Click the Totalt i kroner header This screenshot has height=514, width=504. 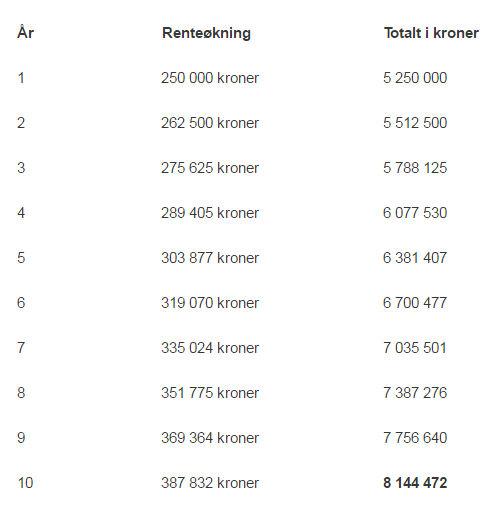pyautogui.click(x=431, y=33)
